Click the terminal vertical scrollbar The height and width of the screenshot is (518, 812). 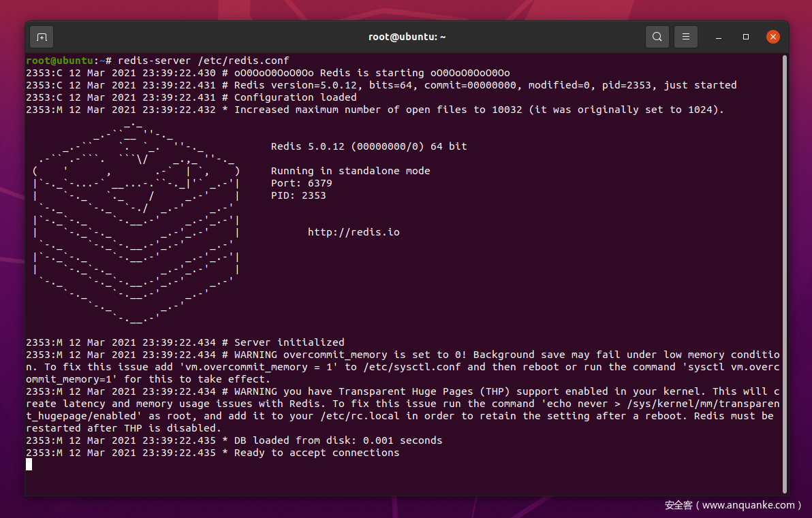785,274
